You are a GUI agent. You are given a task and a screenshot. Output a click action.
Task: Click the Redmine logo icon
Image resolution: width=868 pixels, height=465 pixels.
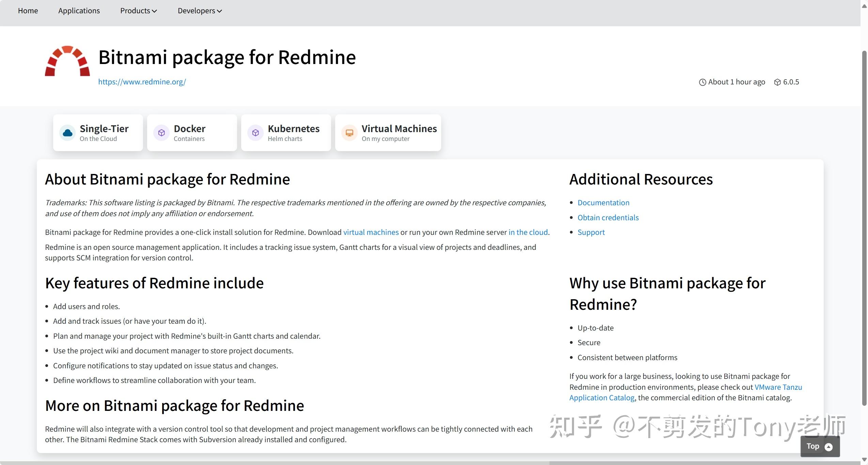click(x=67, y=61)
